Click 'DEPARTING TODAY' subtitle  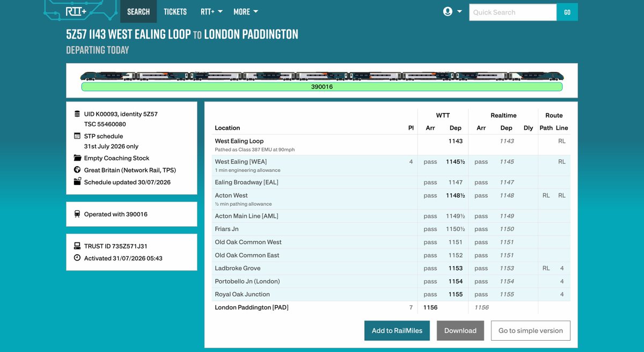tap(98, 50)
